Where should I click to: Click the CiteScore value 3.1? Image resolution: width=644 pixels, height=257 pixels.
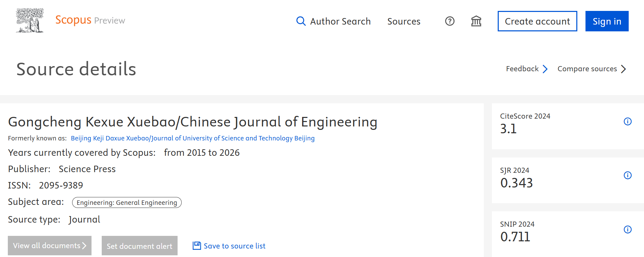[x=508, y=129]
